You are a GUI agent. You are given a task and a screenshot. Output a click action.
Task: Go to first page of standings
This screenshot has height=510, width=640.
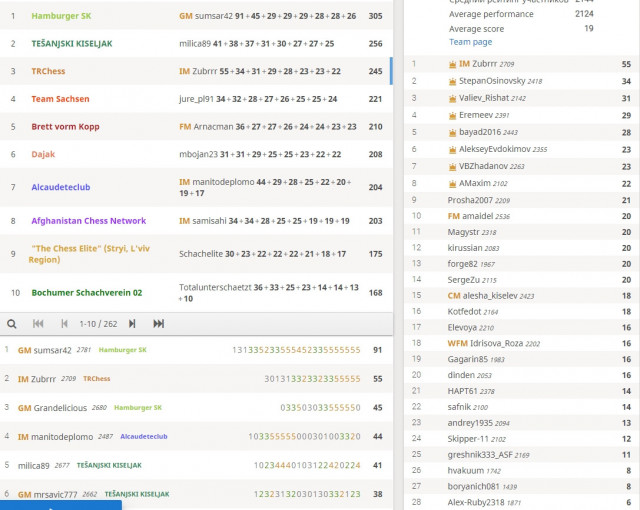tap(38, 324)
